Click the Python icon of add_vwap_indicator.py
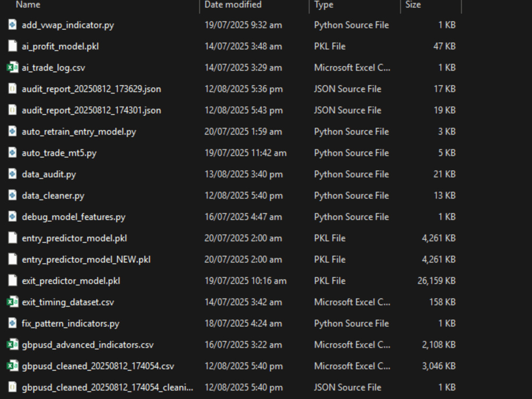 coord(13,25)
